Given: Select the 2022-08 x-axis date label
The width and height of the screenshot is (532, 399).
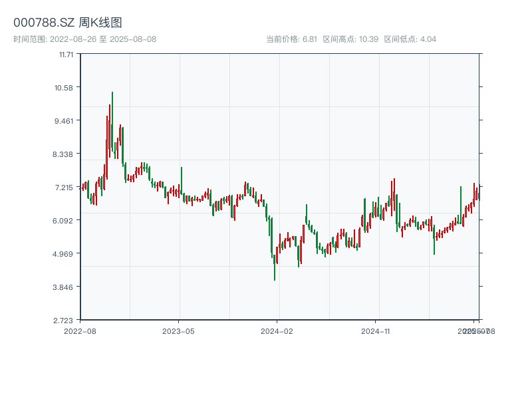Looking at the screenshot, I should pyautogui.click(x=80, y=331).
